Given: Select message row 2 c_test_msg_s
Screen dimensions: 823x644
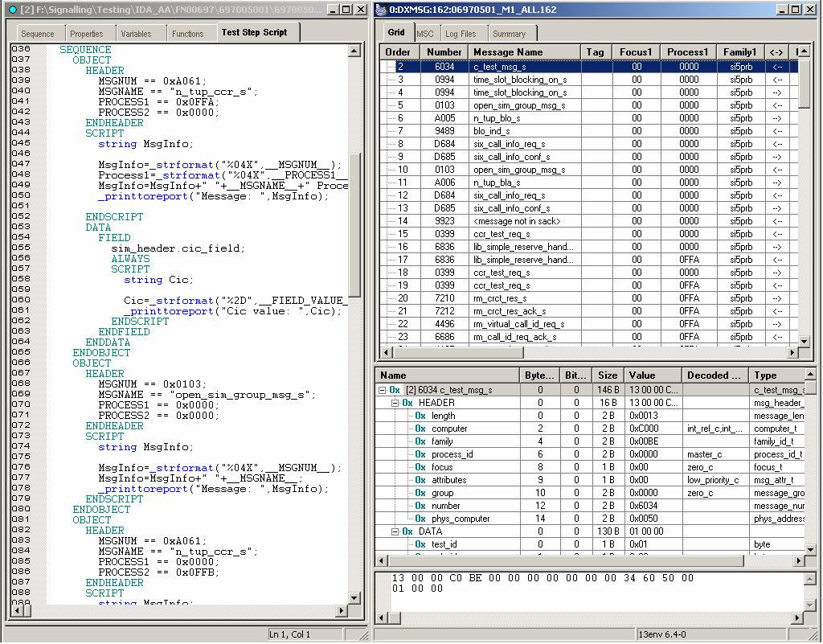Looking at the screenshot, I should pos(589,67).
